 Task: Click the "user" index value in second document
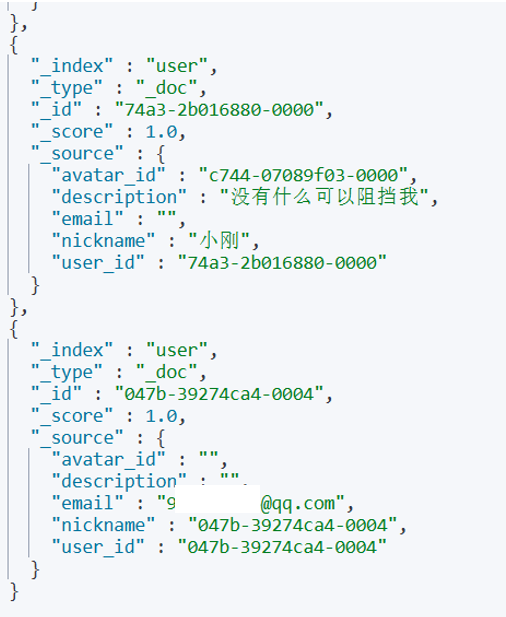tap(177, 350)
